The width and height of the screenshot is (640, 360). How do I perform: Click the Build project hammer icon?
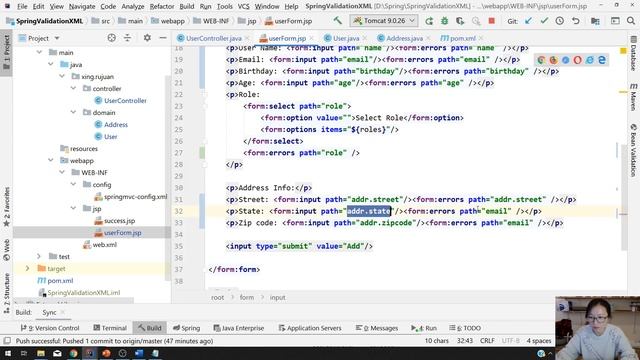(338, 20)
